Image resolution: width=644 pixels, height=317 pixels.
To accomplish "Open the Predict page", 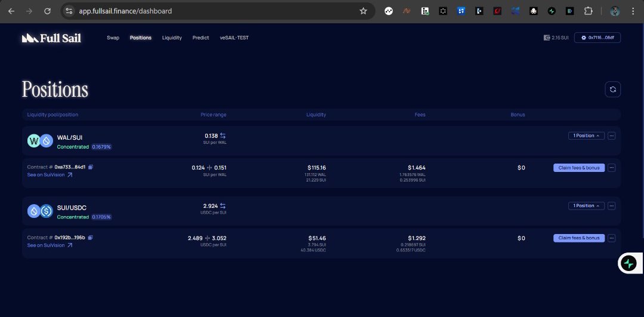I will pos(200,38).
